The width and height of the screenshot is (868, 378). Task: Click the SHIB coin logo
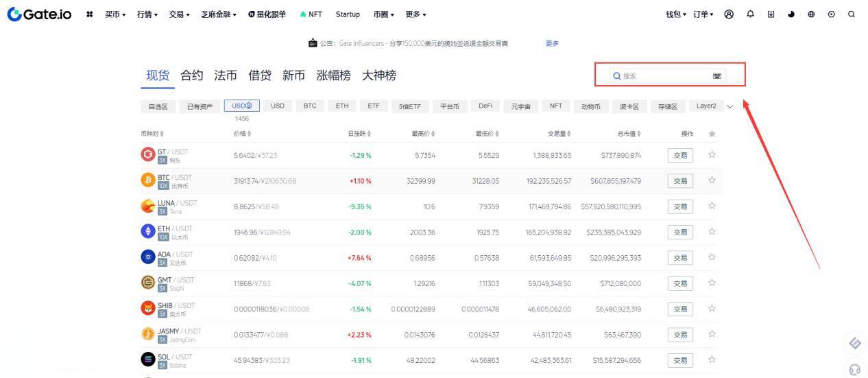coord(147,308)
